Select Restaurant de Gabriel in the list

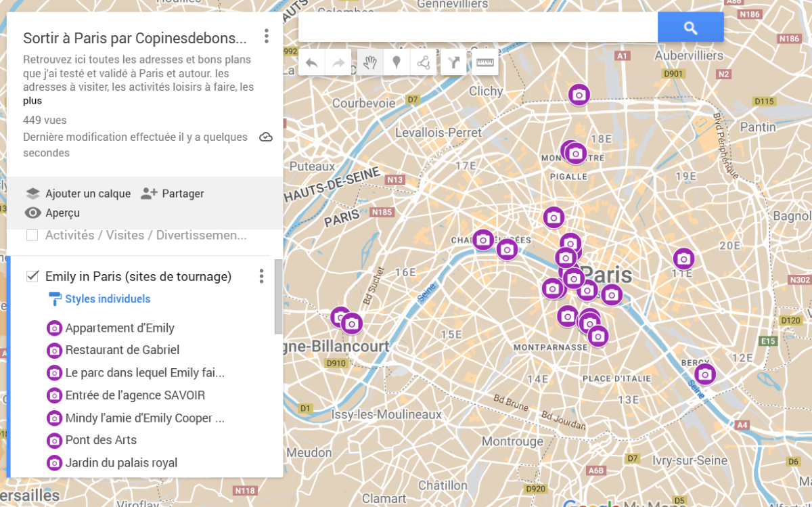click(x=122, y=350)
